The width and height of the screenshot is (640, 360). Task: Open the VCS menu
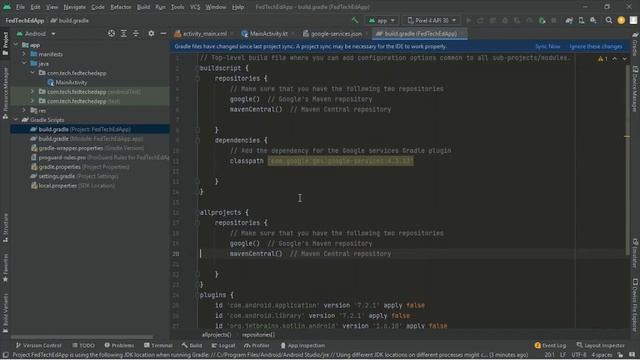point(195,7)
